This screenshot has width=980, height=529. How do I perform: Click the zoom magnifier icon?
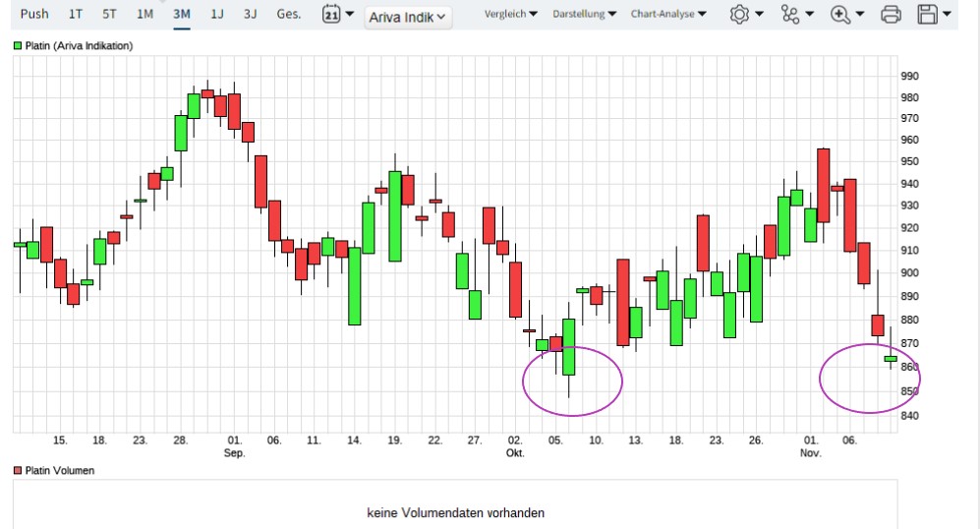840,14
